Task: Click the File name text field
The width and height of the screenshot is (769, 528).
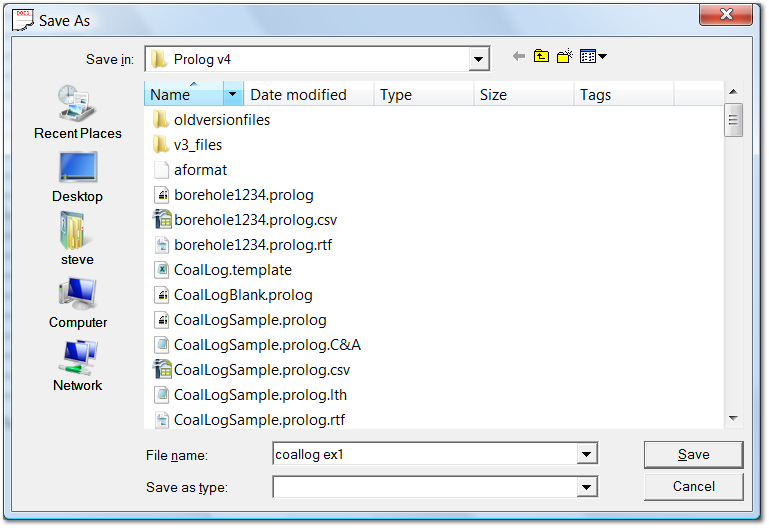Action: [x=423, y=455]
